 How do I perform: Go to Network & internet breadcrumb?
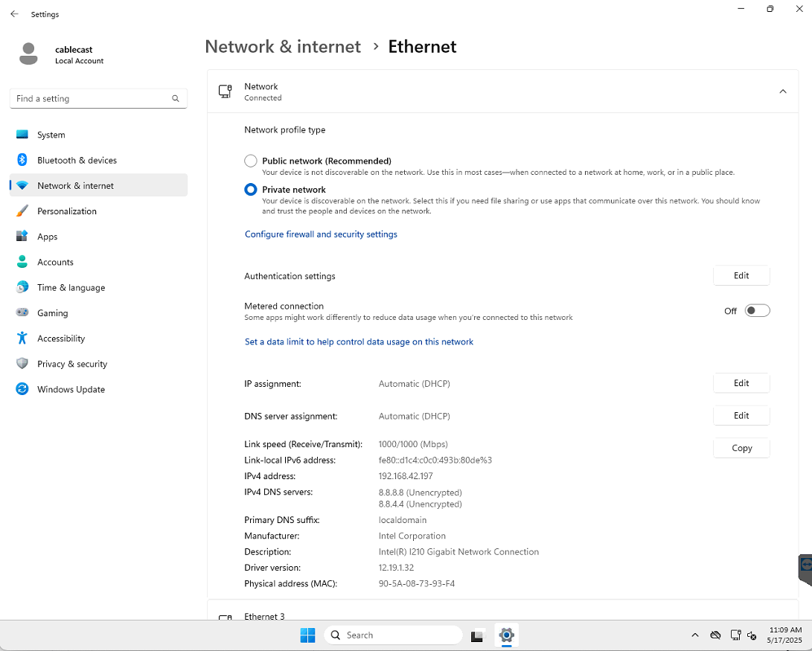pos(283,46)
